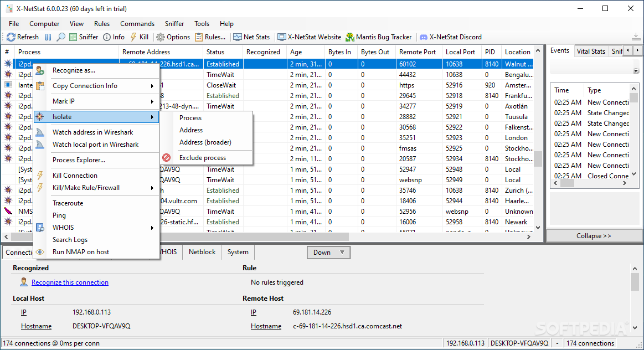Sort by the Status column header

(223, 52)
